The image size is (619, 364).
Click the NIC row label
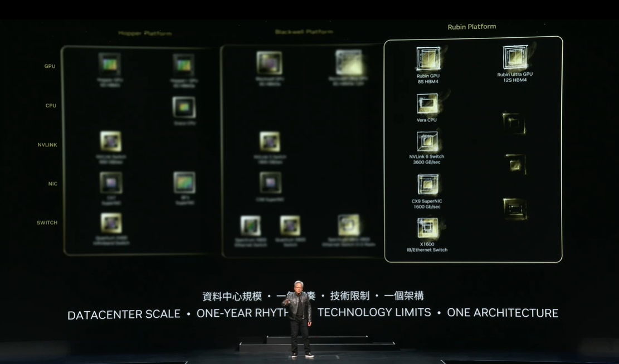[52, 184]
